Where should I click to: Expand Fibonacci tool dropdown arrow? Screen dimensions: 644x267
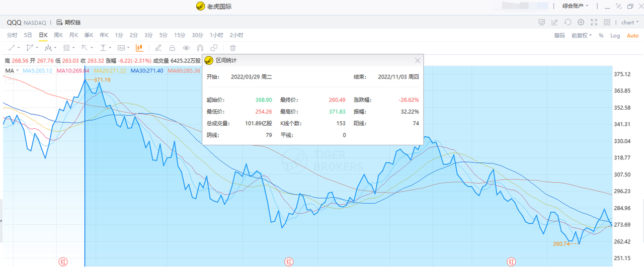pos(74,48)
